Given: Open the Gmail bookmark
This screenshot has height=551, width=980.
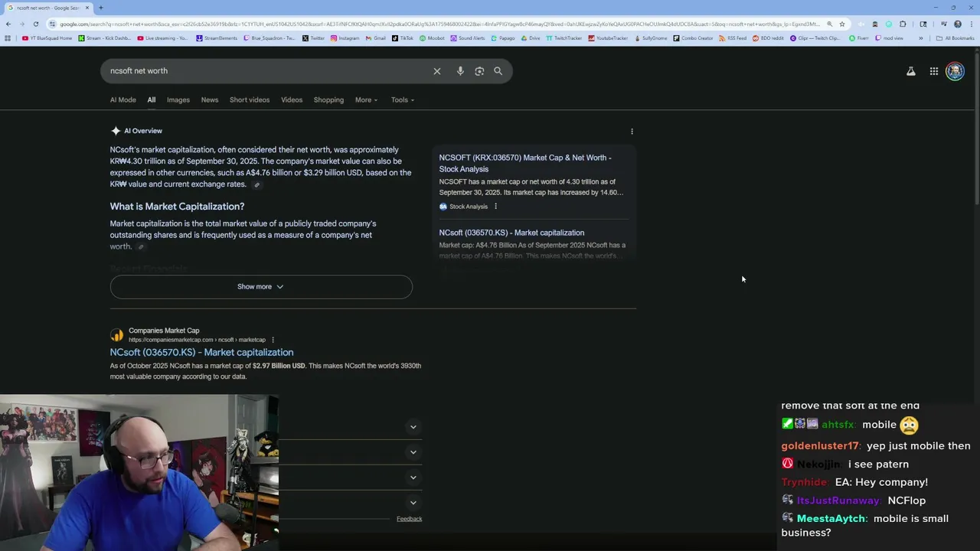Looking at the screenshot, I should (x=376, y=38).
